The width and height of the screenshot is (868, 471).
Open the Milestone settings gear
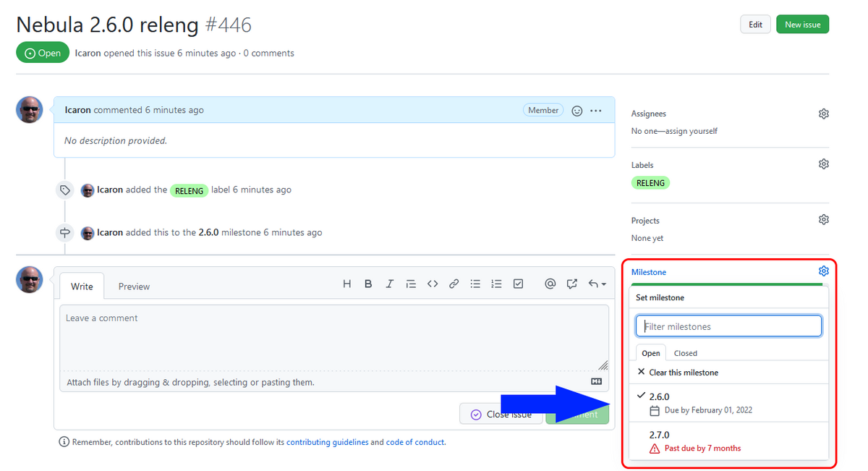pyautogui.click(x=823, y=271)
